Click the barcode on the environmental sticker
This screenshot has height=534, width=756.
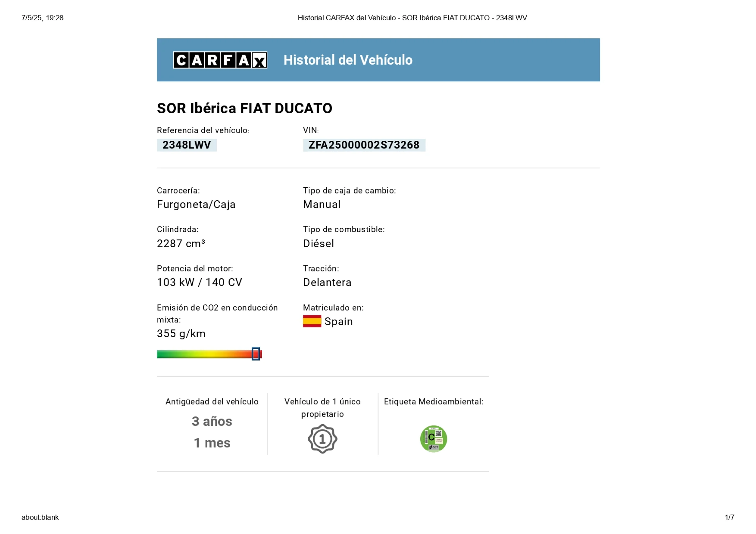click(x=426, y=437)
